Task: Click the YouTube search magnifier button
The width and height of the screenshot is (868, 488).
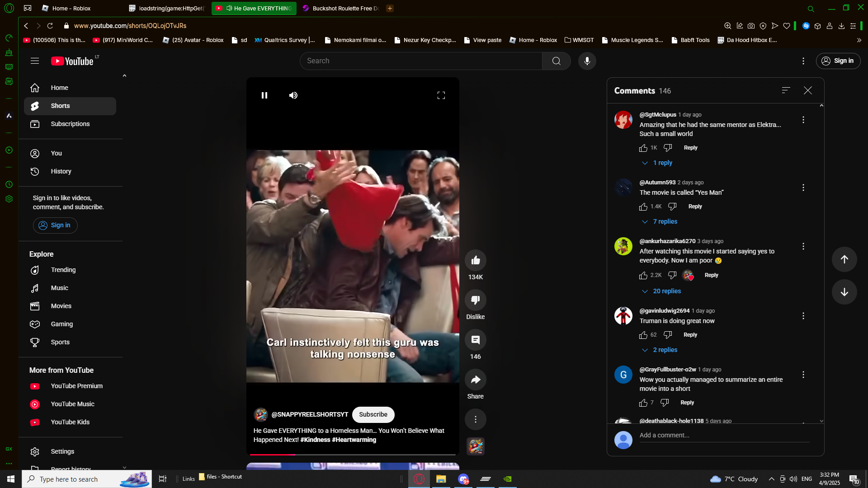Action: click(x=557, y=61)
